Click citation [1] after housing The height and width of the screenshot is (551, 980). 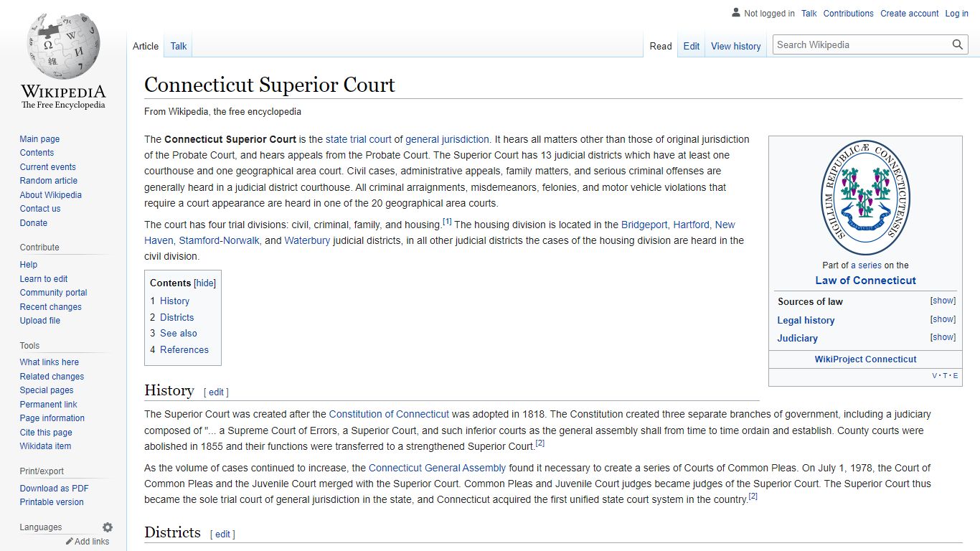[x=447, y=222]
